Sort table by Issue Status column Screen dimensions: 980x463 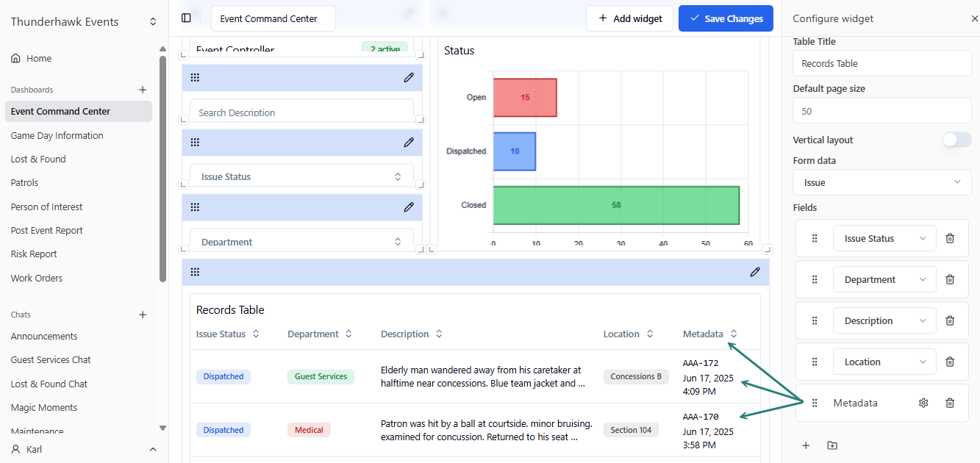[x=256, y=334]
